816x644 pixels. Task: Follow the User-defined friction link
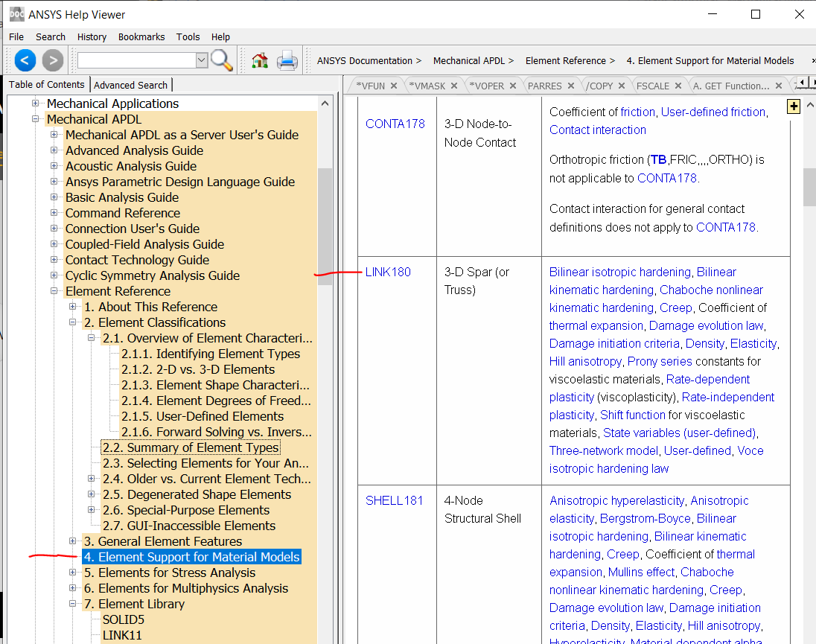click(x=713, y=112)
